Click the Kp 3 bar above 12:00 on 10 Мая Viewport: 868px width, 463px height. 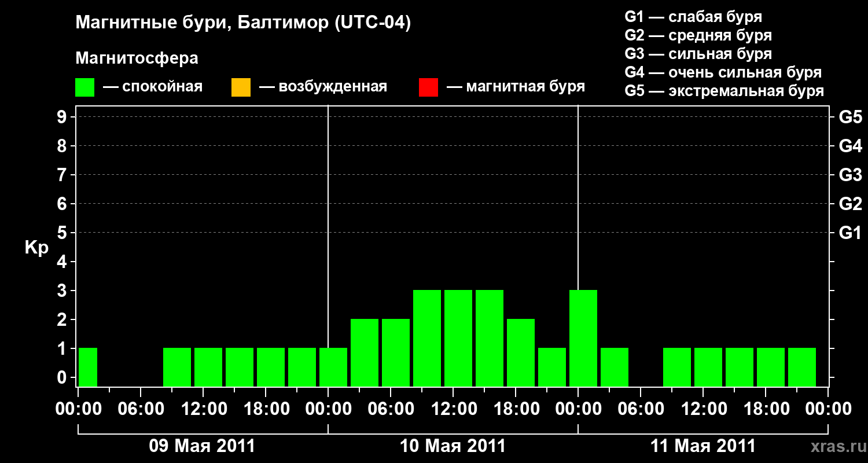458,338
